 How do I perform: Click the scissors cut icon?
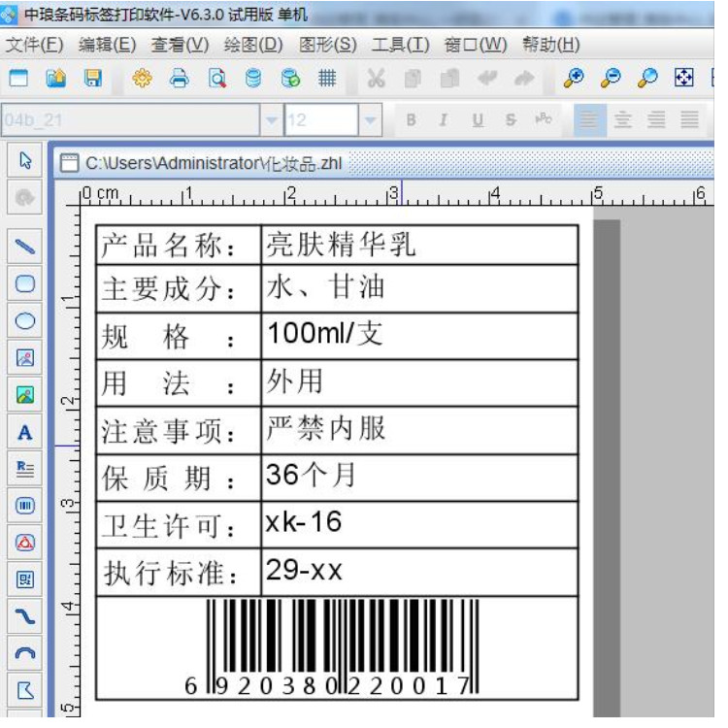click(376, 78)
